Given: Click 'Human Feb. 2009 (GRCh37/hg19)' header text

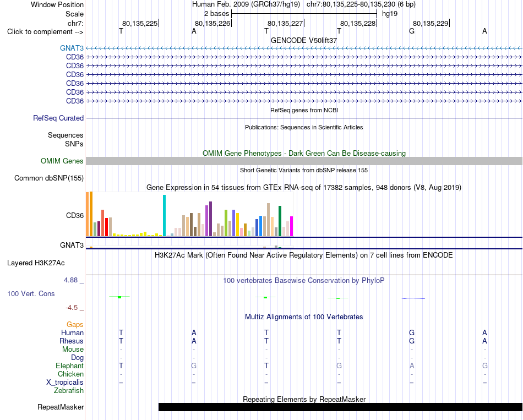Looking at the screenshot, I should coord(246,4).
